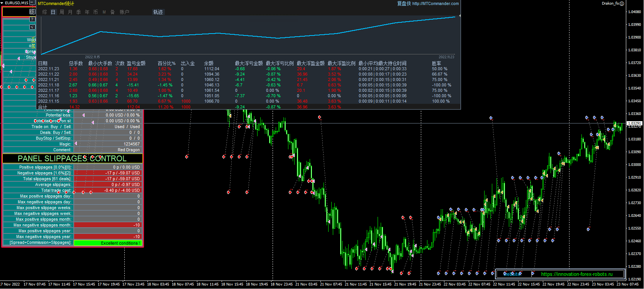Click the Magic number value 1234567
Image resolution: width=644 pixels, height=289 pixels.
pos(131,144)
